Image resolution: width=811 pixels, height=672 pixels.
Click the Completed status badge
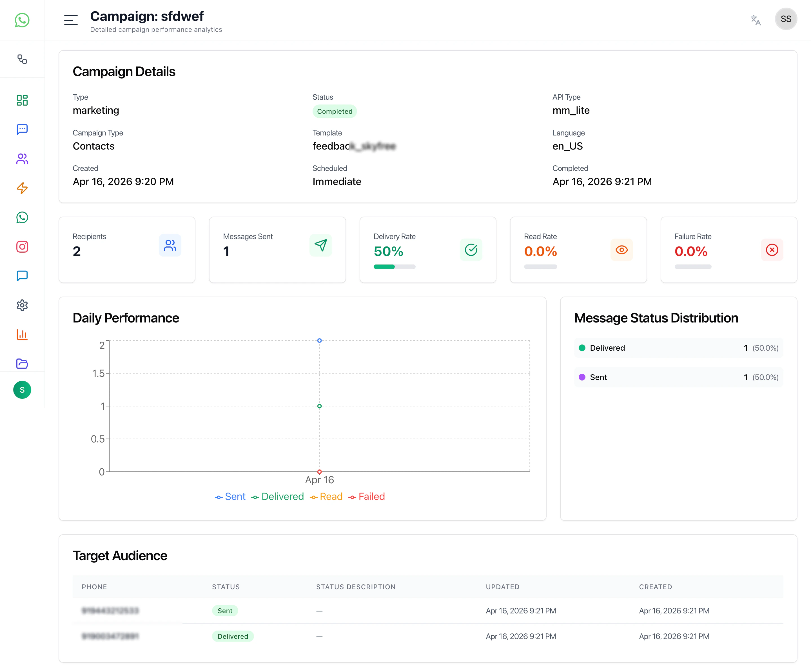coord(335,112)
